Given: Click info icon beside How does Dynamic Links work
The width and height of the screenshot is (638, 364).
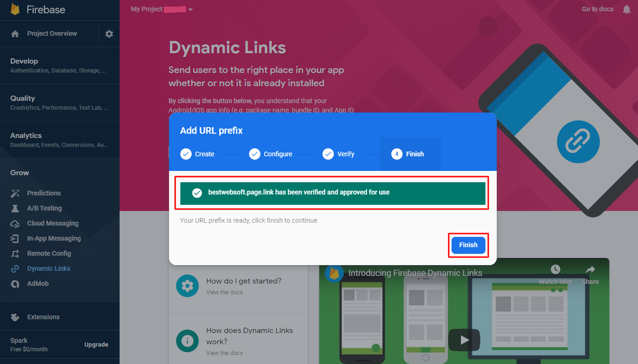Looking at the screenshot, I should [187, 340].
